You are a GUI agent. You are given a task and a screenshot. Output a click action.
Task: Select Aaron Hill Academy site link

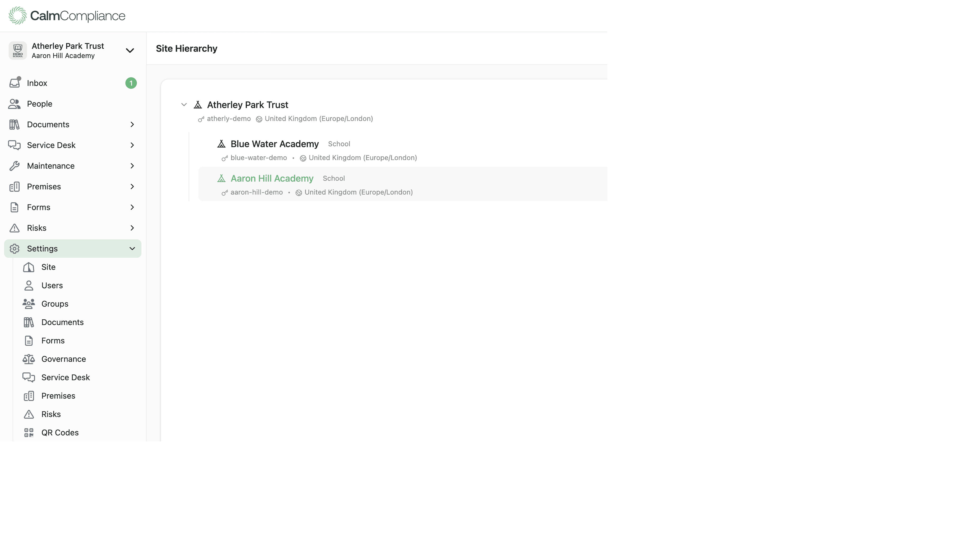click(x=272, y=179)
